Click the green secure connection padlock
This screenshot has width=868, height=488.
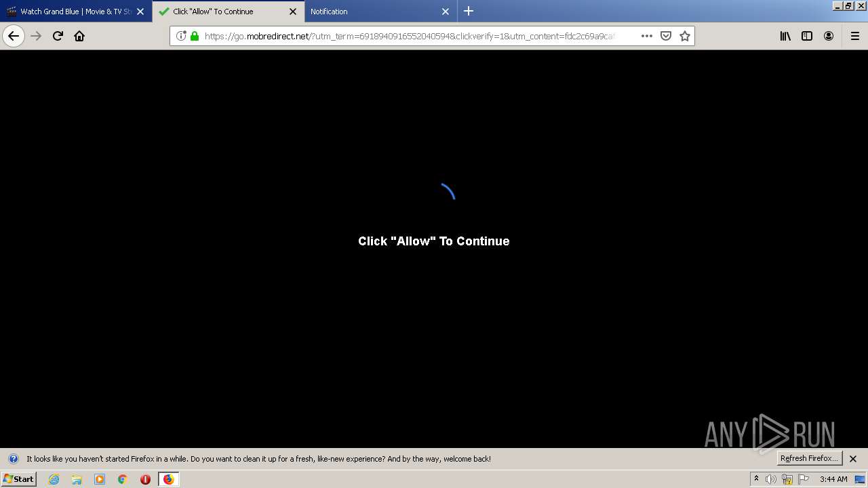[x=195, y=36]
